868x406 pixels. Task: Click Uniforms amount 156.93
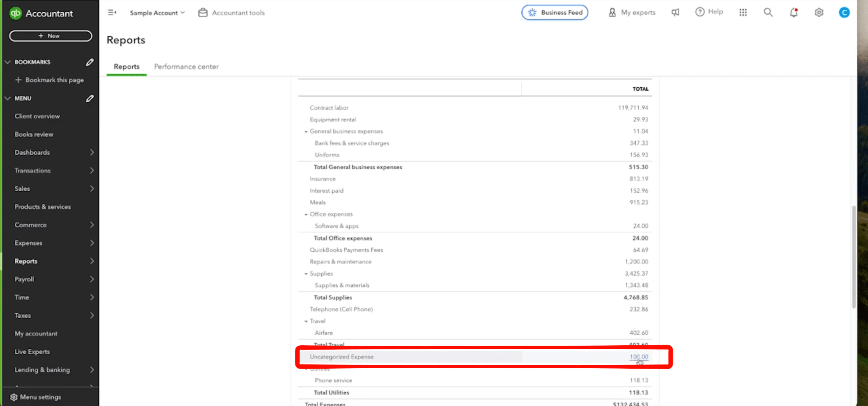coord(639,155)
